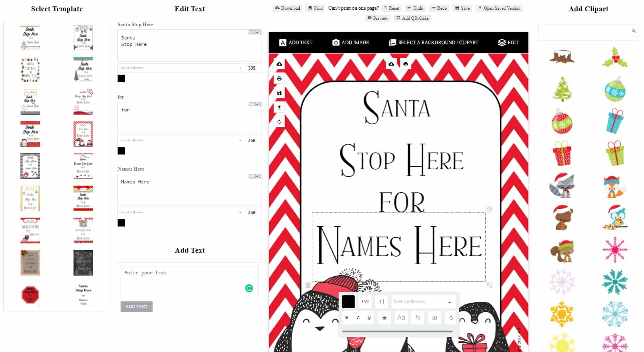Image resolution: width=644 pixels, height=352 pixels.
Task: Add the fox with winter hat clipart
Action: (x=615, y=185)
